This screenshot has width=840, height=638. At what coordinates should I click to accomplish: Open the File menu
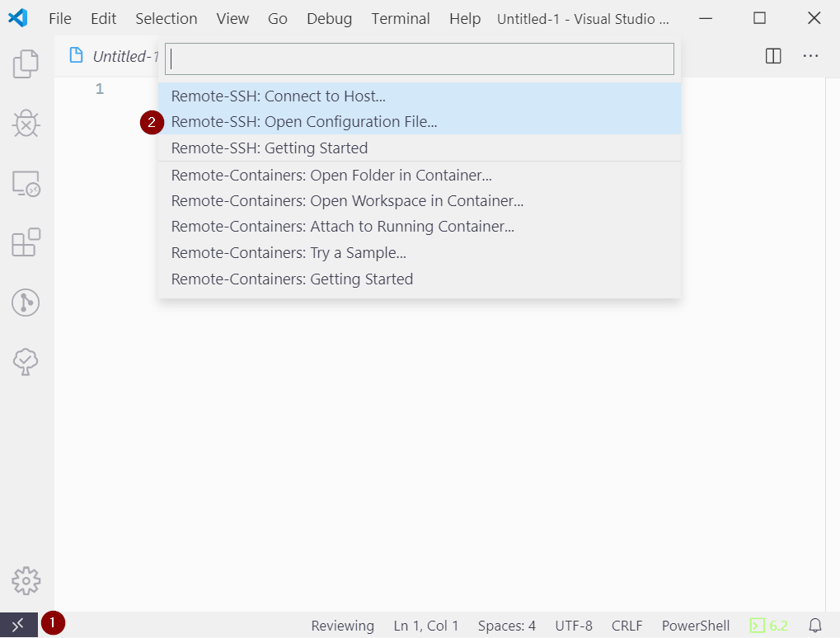coord(60,19)
